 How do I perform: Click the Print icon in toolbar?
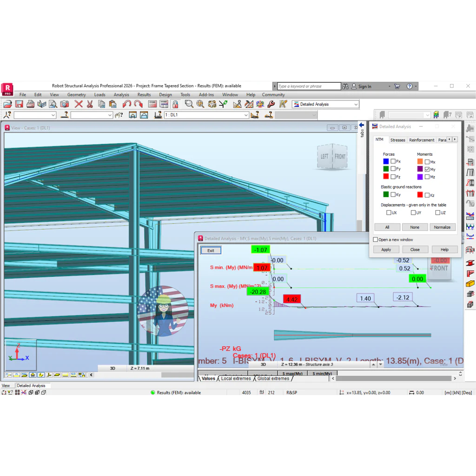pyautogui.click(x=30, y=104)
